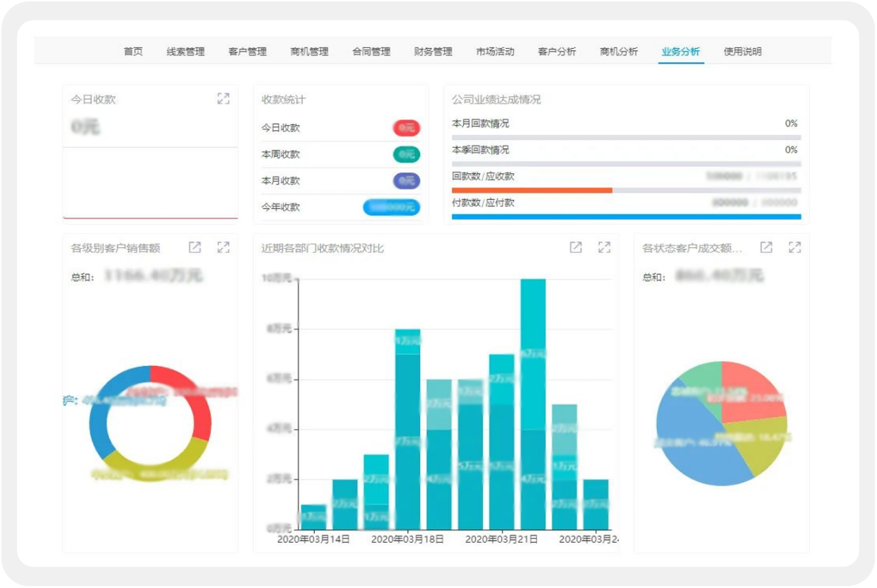Open export icon for 近期各部门收款情况对比

[576, 247]
